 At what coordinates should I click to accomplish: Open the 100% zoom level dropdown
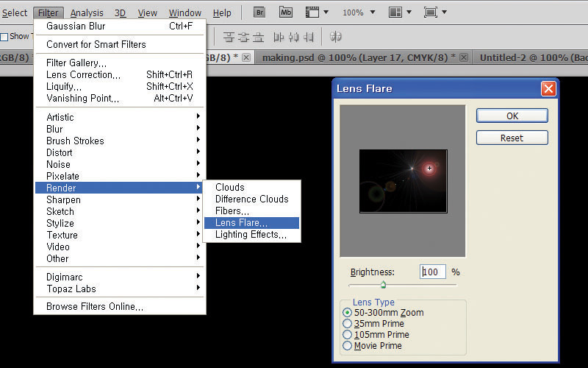[x=359, y=13]
